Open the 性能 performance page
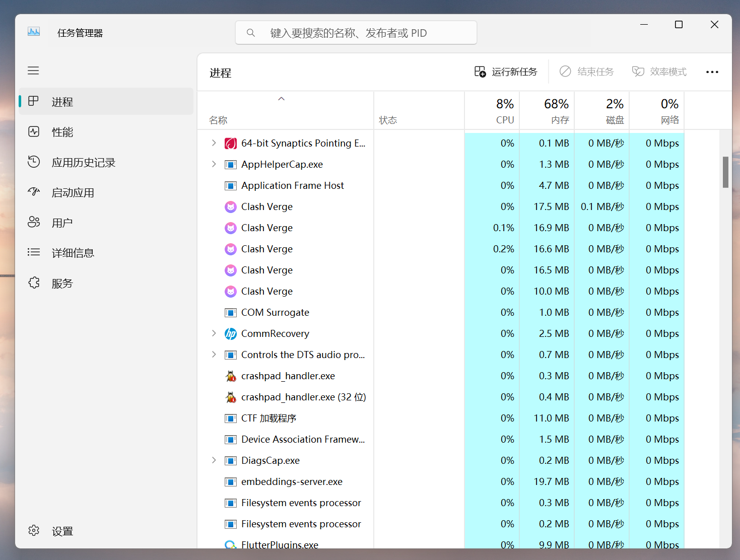 click(x=106, y=132)
